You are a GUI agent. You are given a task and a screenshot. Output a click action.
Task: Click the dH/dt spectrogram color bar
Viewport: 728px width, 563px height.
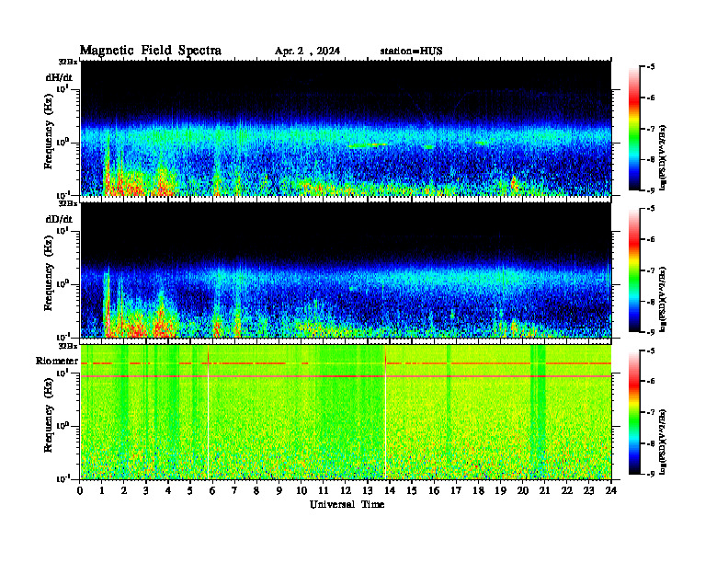633,129
